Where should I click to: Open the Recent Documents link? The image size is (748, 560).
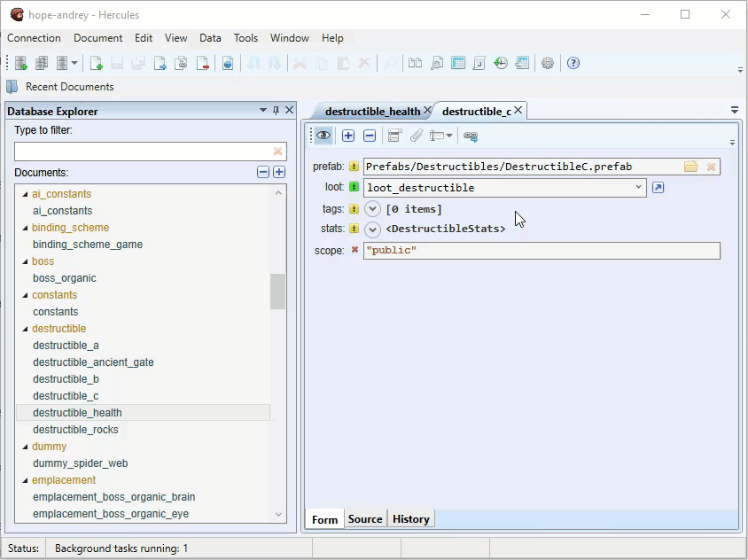tap(70, 87)
